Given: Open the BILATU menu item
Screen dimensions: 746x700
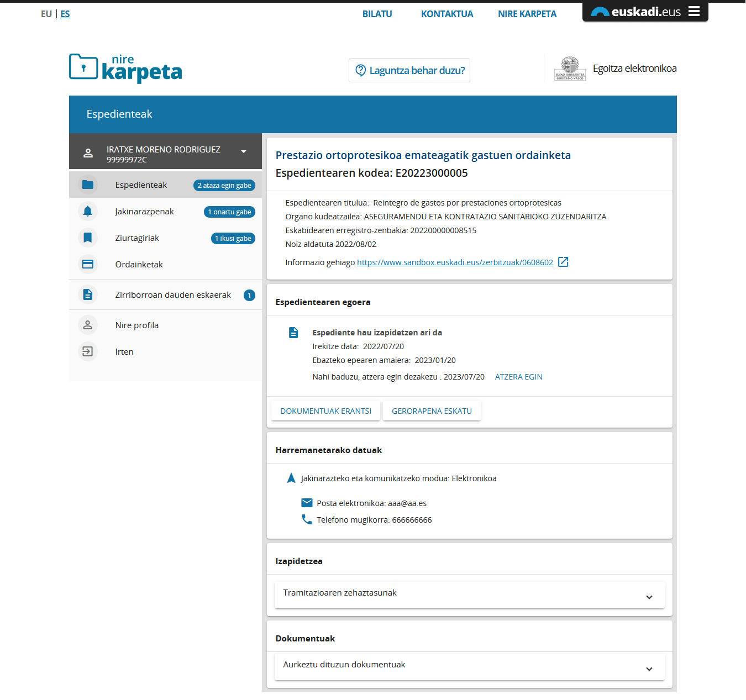Looking at the screenshot, I should point(377,14).
